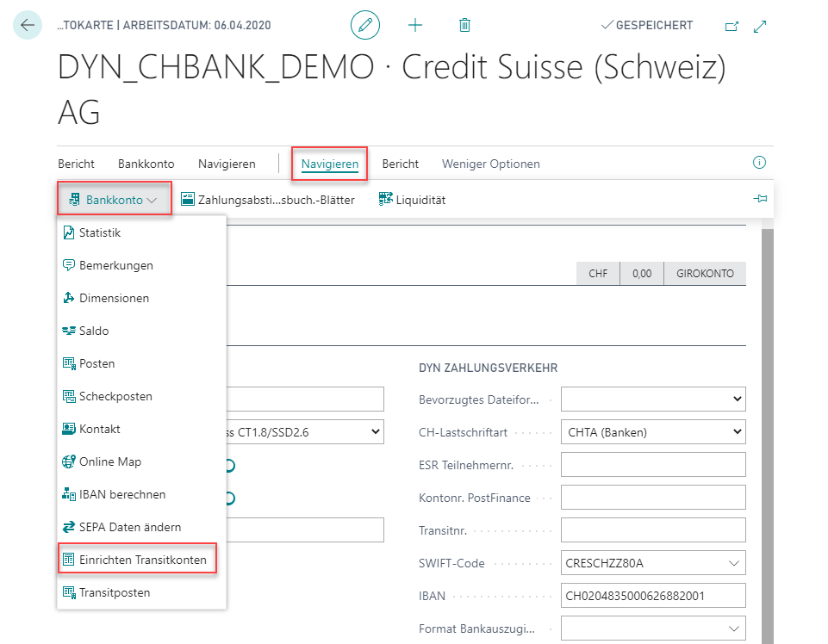Open the Liquidität action
Viewport: 828px width, 644px height.
point(412,200)
